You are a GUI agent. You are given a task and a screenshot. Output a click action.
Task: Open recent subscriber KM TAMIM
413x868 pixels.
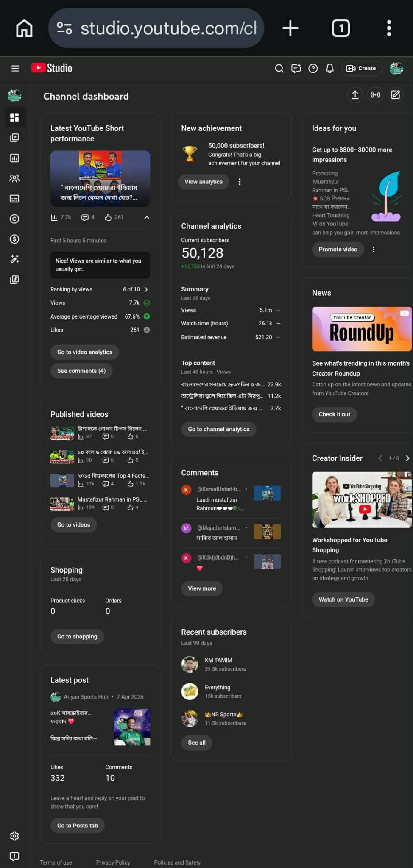(x=231, y=664)
